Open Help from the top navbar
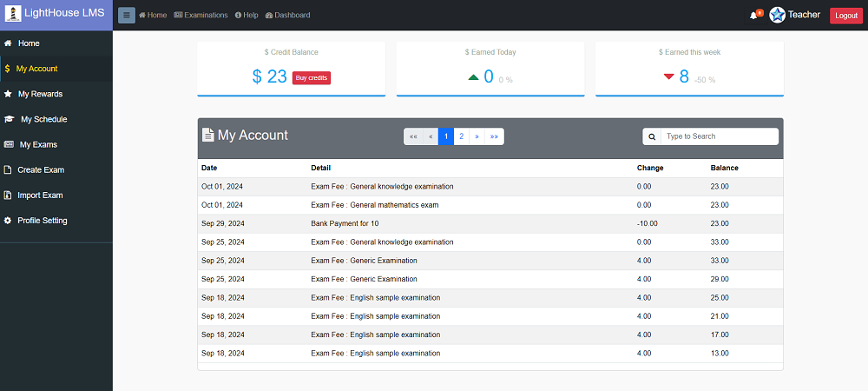The height and width of the screenshot is (391, 868). [247, 15]
